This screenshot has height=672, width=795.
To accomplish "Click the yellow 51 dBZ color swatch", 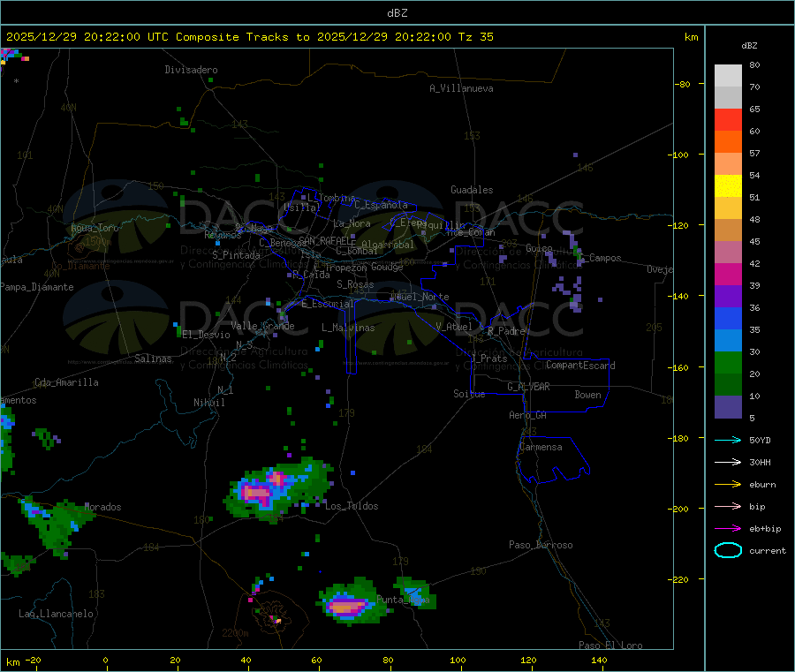I will 728,186.
